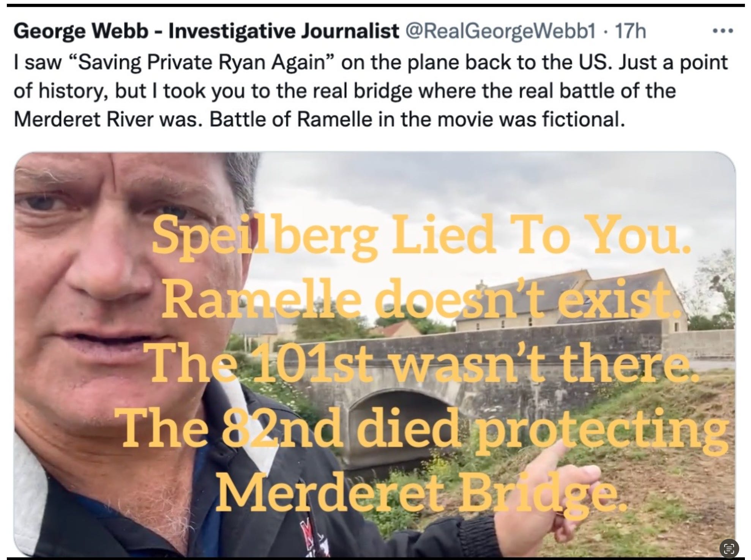The height and width of the screenshot is (560, 751).
Task: Click the stone house behind the bridge
Action: click(x=570, y=300)
